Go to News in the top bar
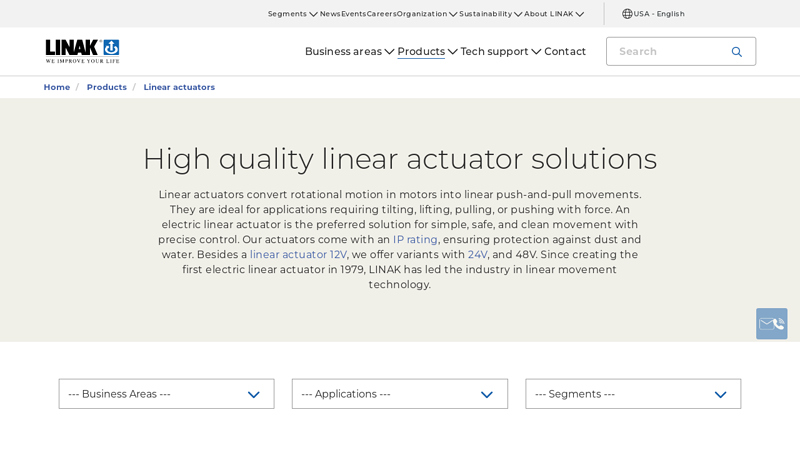800x450 pixels. point(330,14)
